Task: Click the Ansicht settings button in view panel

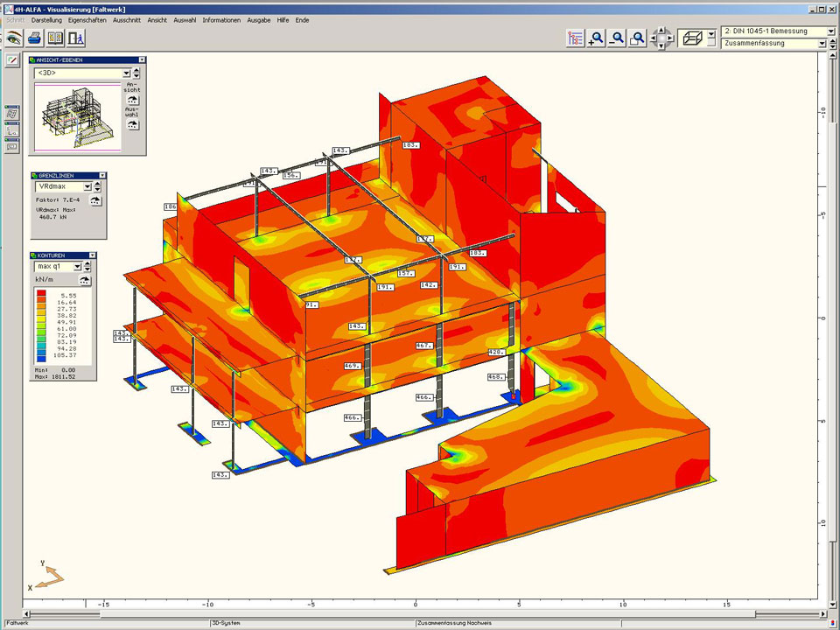Action: 133,99
